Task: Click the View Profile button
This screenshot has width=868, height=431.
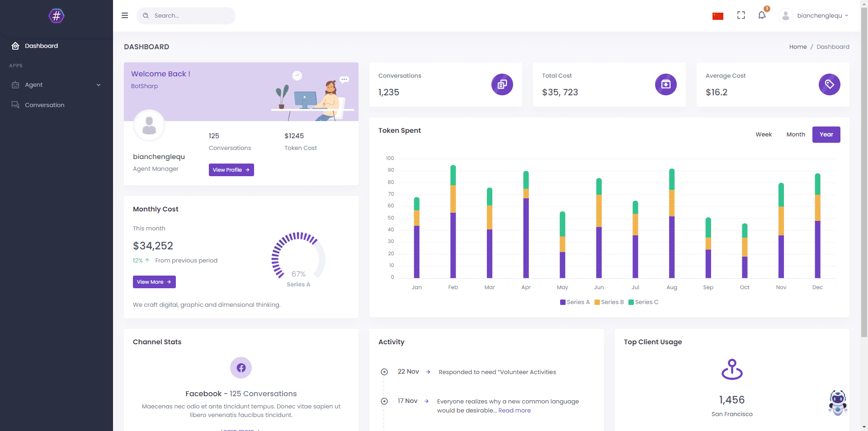Action: coord(231,170)
